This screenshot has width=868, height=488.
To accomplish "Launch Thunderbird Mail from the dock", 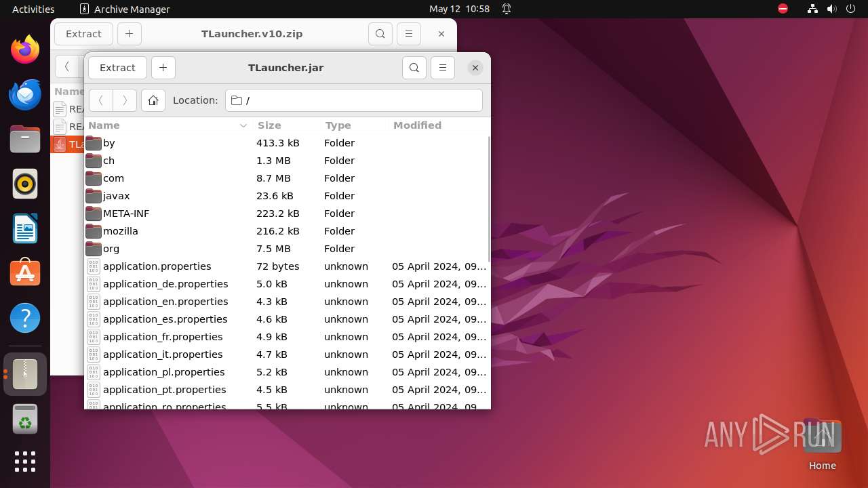I will 25,94.
